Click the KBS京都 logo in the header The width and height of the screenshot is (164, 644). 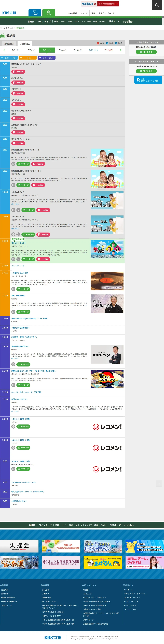(9, 13)
